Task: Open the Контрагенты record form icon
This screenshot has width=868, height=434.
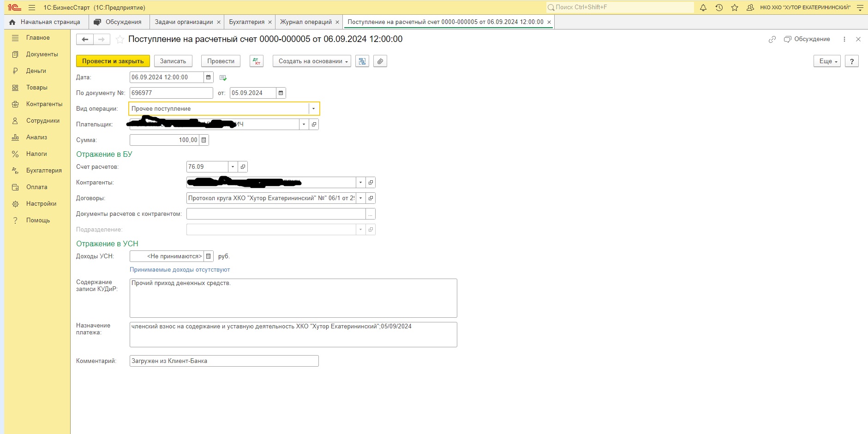Action: coord(371,183)
